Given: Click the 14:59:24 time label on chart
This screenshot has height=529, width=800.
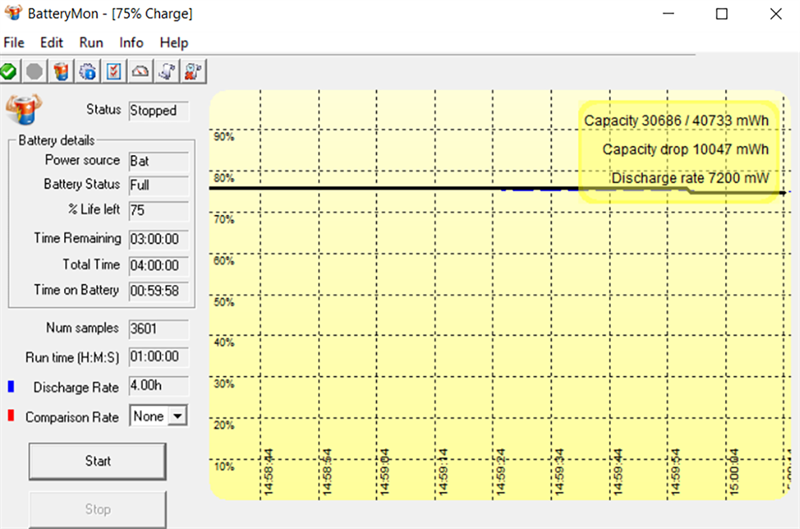Looking at the screenshot, I should 501,472.
